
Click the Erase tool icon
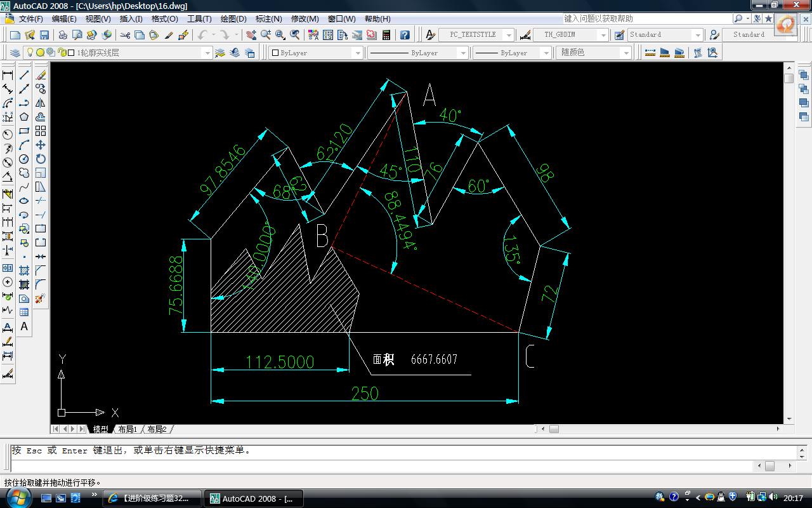[x=41, y=75]
